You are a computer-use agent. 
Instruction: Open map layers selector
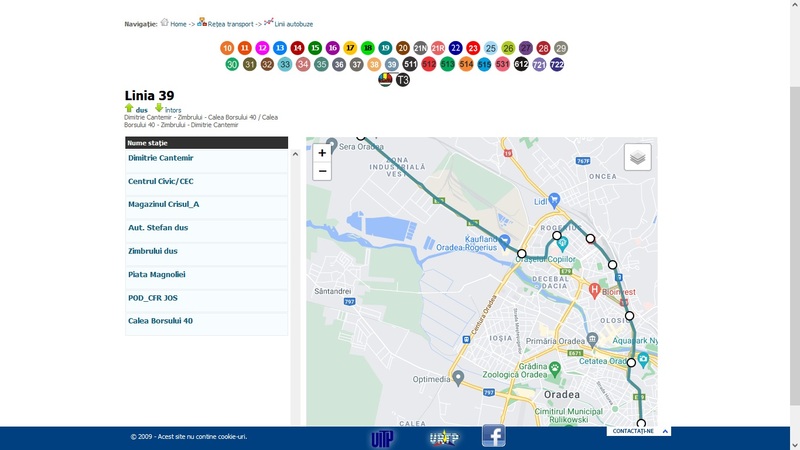(x=637, y=157)
